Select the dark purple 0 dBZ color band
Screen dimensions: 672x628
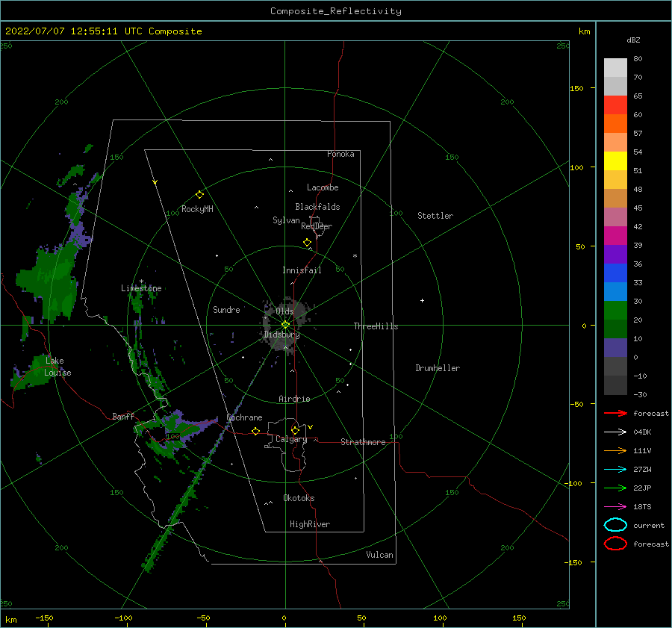pos(615,347)
